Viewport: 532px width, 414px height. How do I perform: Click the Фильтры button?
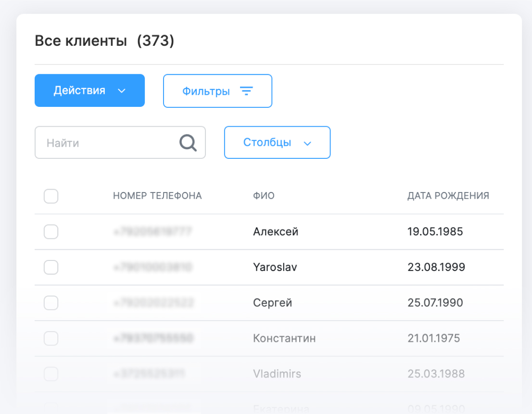[217, 91]
